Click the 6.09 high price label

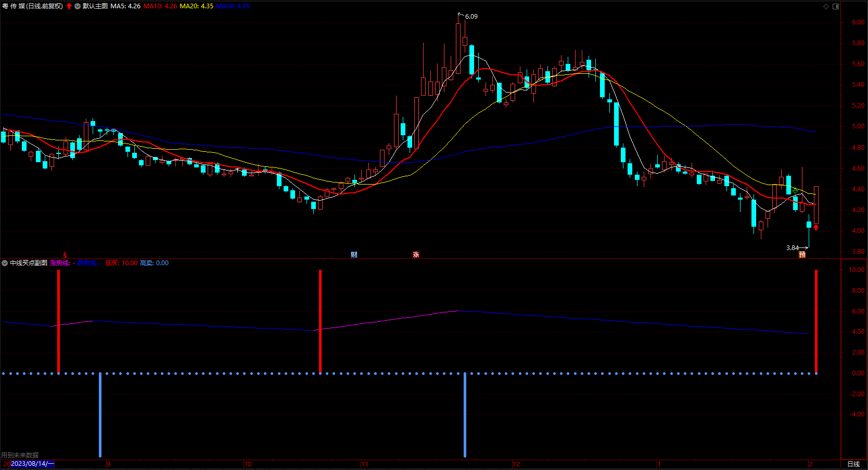click(471, 17)
